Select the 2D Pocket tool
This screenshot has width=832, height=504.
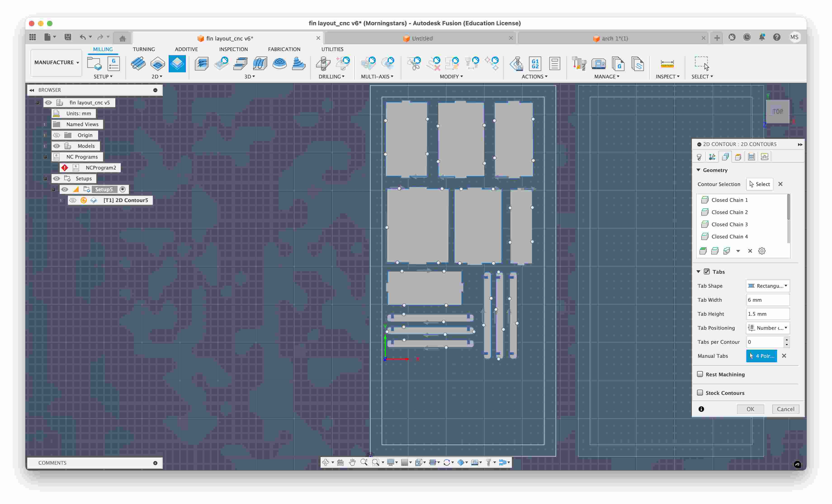(x=158, y=64)
